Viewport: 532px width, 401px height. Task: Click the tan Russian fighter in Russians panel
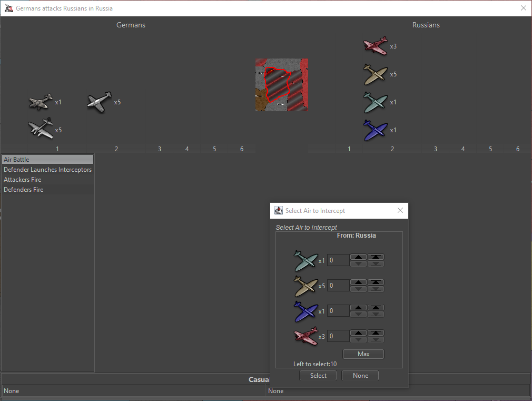(x=376, y=74)
